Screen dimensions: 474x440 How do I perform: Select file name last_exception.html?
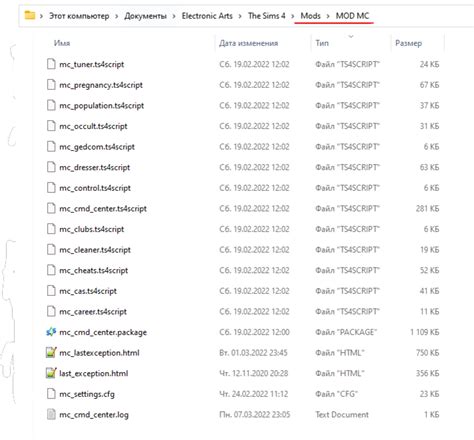[x=94, y=374]
